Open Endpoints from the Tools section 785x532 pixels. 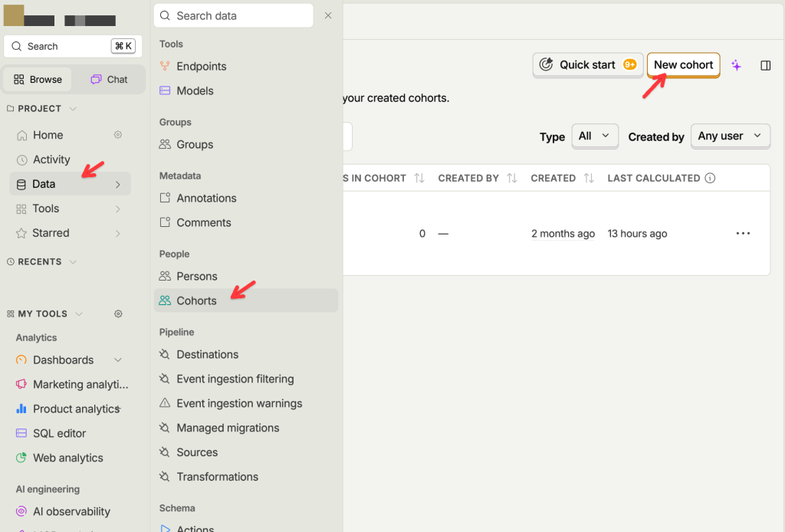click(246, 66)
